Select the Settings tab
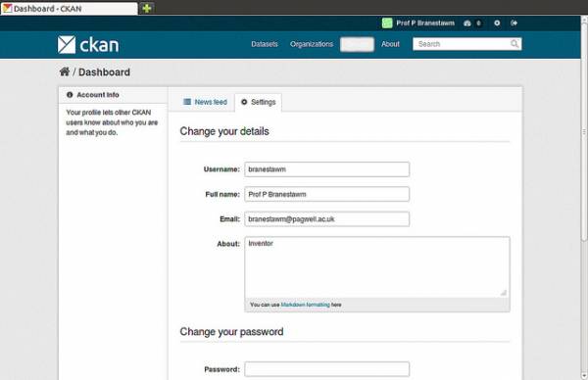The width and height of the screenshot is (588, 380). [x=259, y=102]
